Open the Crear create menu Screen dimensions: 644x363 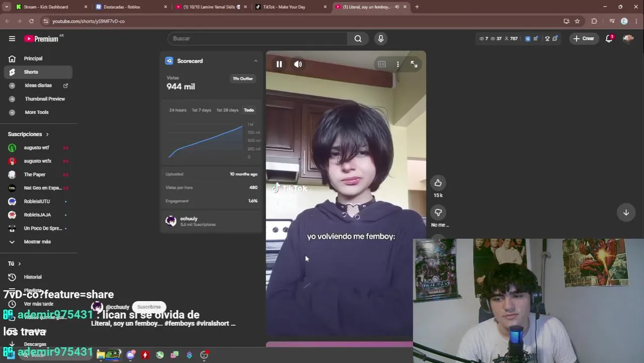point(584,38)
